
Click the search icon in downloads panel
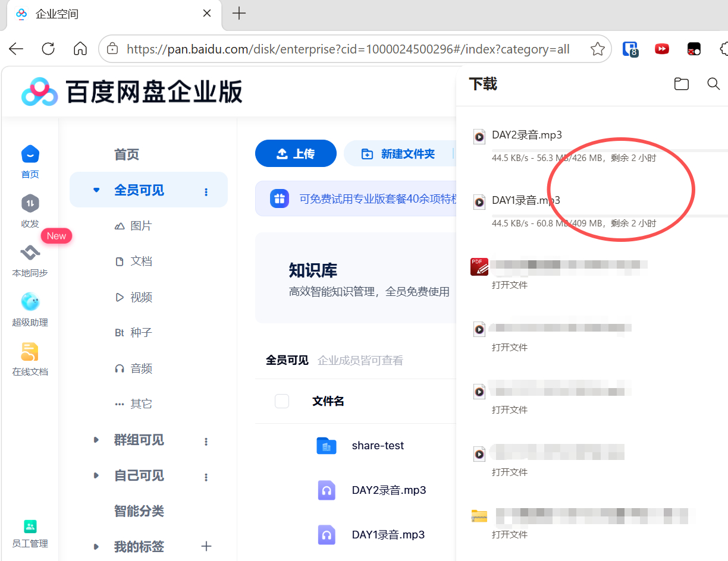coord(714,84)
